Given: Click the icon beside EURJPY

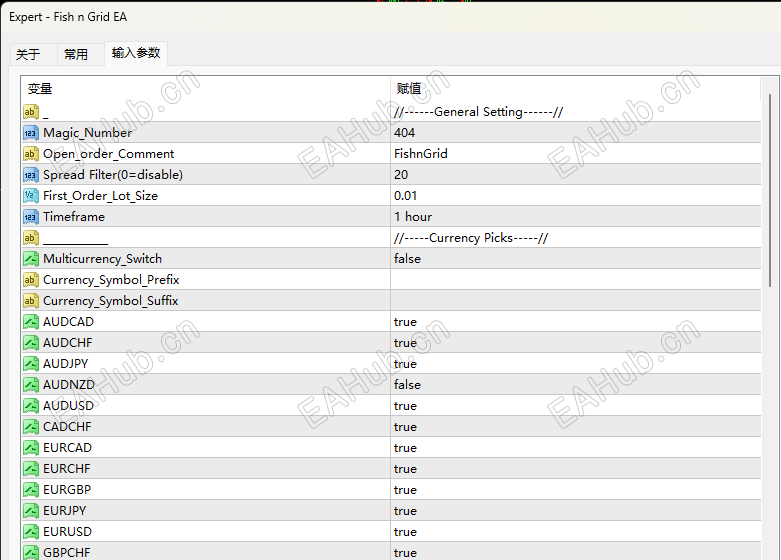Looking at the screenshot, I should [x=31, y=511].
